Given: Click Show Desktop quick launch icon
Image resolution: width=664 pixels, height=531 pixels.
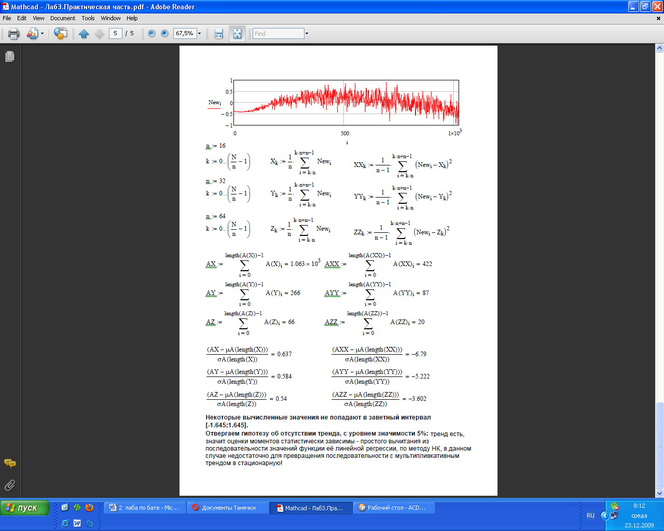Looking at the screenshot, I should 65,507.
